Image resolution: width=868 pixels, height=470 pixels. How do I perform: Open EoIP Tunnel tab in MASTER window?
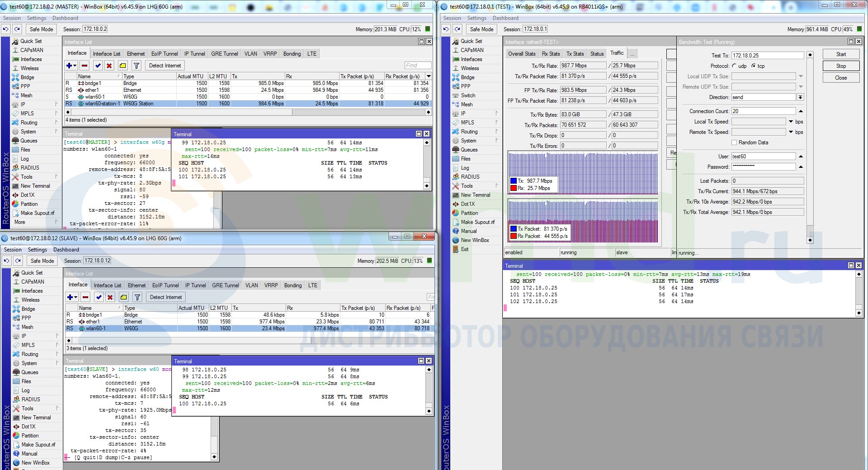pyautogui.click(x=165, y=54)
